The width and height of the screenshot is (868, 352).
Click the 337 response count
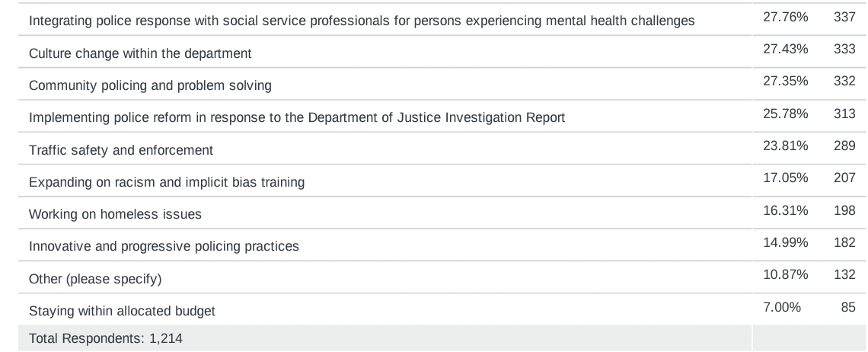click(x=844, y=16)
